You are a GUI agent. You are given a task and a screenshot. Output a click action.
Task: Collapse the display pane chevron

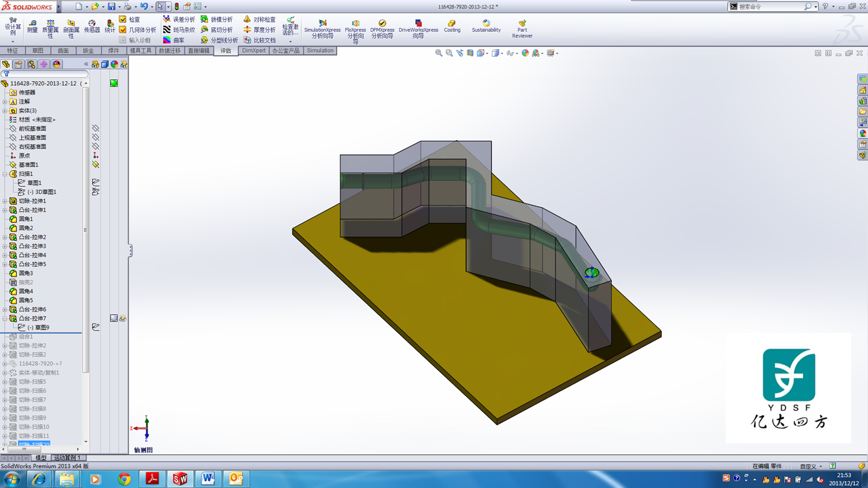coord(86,64)
